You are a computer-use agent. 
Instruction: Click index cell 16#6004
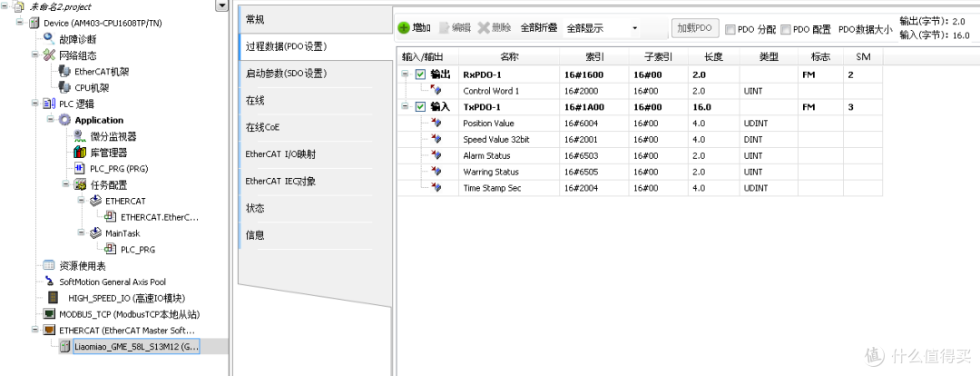coord(594,124)
